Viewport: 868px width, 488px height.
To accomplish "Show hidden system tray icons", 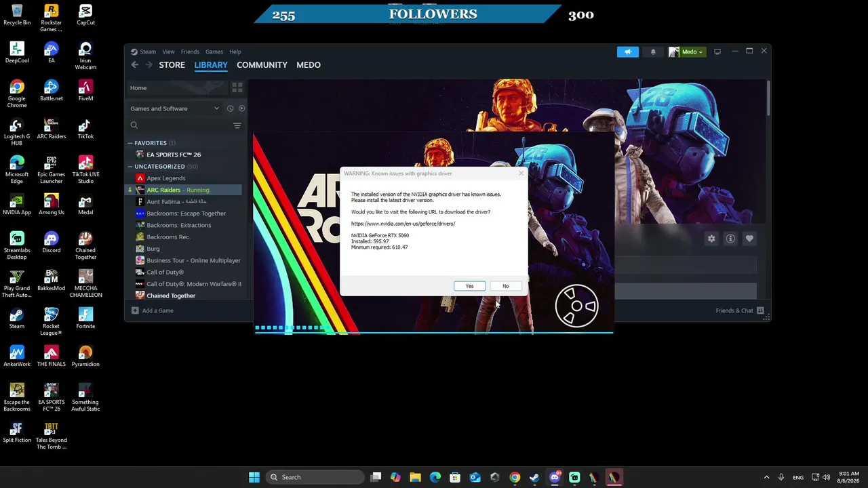I will pos(766,477).
